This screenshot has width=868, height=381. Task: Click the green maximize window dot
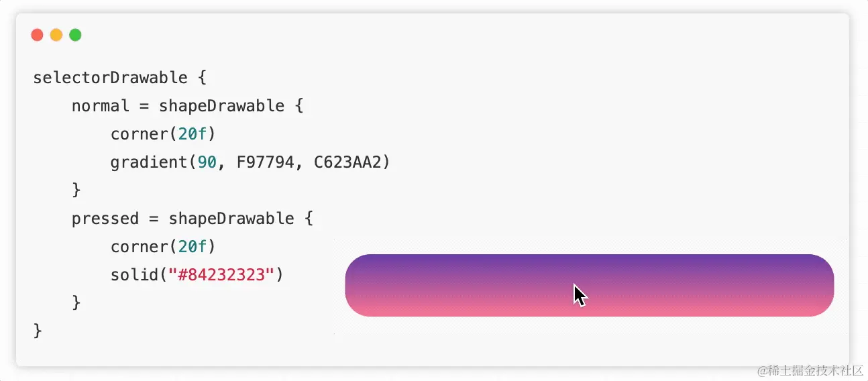coord(75,35)
